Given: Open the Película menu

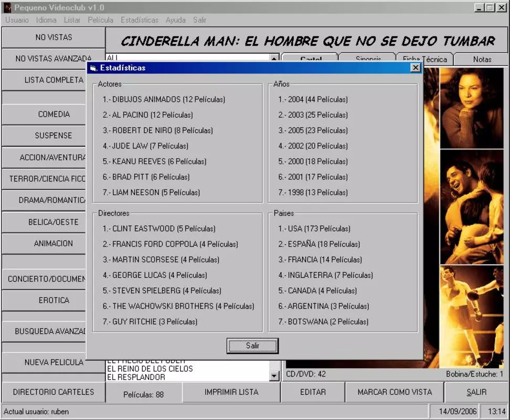Looking at the screenshot, I should (x=101, y=20).
